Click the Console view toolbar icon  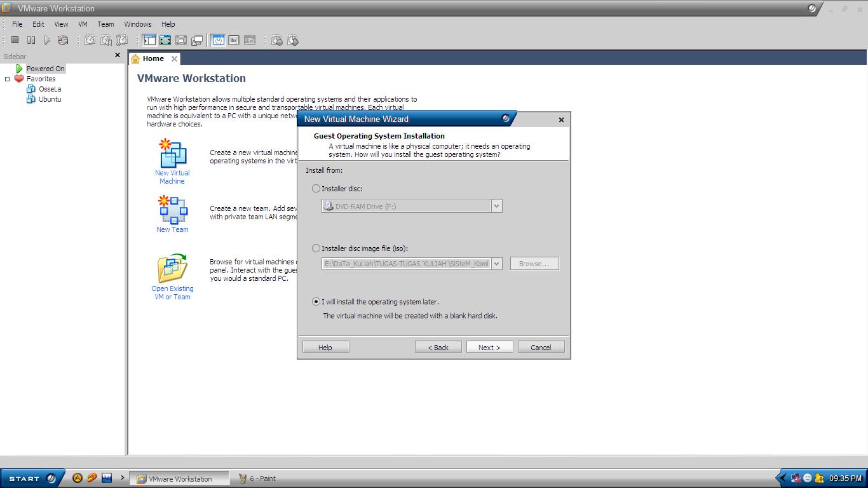(250, 40)
